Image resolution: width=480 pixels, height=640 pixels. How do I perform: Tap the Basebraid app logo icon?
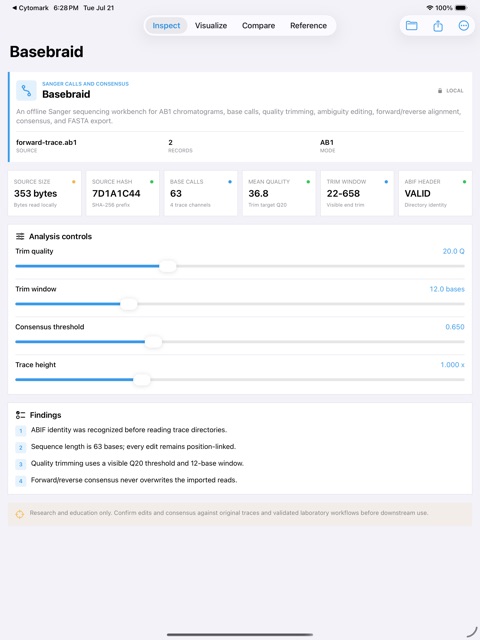tap(26, 90)
